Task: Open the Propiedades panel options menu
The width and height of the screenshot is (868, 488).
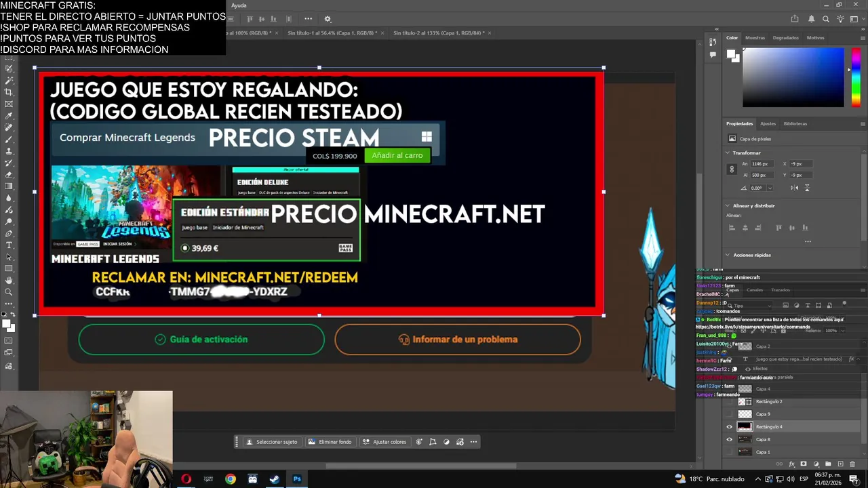Action: pyautogui.click(x=863, y=124)
